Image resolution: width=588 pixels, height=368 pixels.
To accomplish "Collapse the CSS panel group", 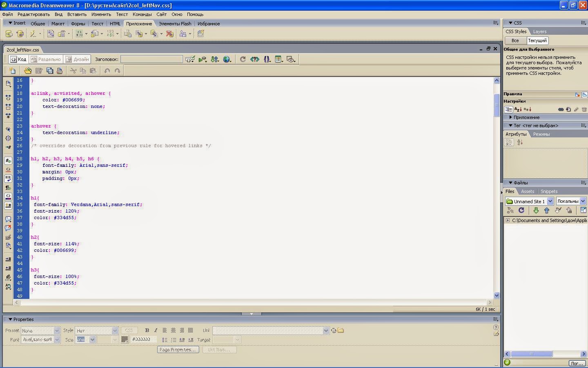I will (x=510, y=23).
